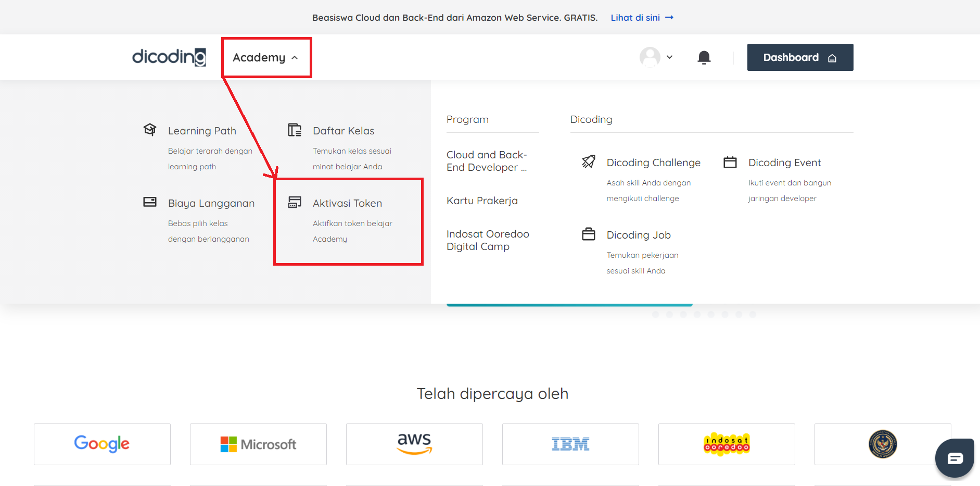Screen dimensions: 980x486
Task: Open the profile avatar menu
Action: pos(650,57)
